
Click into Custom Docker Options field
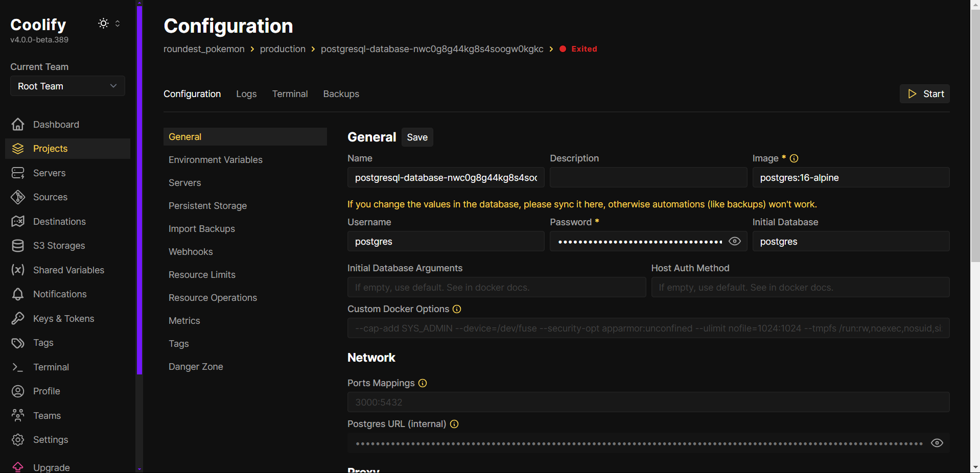point(648,328)
